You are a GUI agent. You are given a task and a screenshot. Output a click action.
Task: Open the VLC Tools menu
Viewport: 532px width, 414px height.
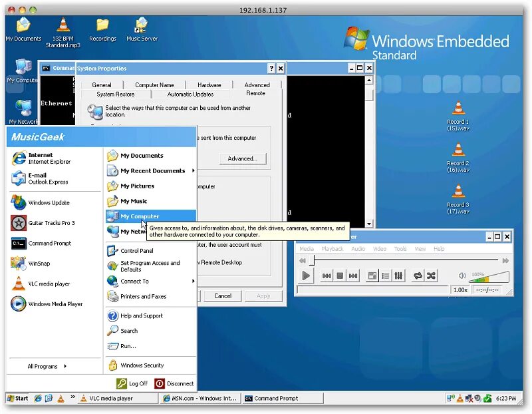click(x=400, y=249)
